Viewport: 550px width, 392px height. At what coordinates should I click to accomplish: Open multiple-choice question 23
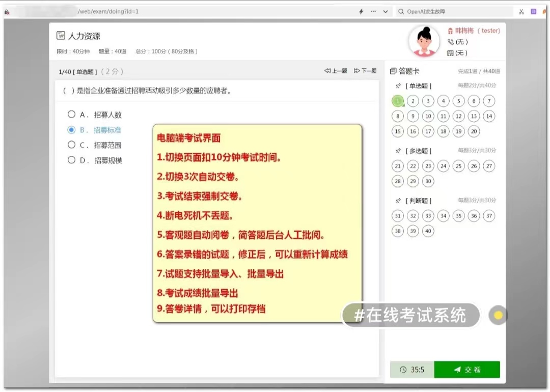[x=428, y=166]
